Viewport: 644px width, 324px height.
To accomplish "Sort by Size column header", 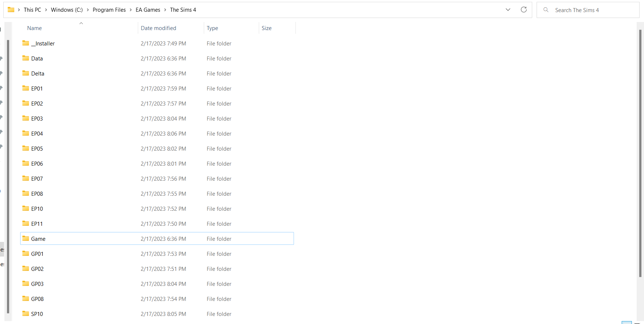I will (266, 28).
